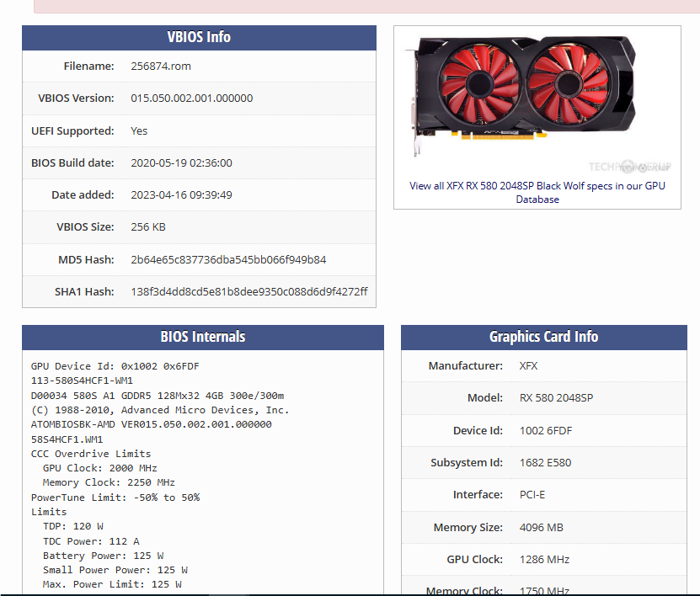Select the 58S4HCF1.WM1 line

pos(67,439)
